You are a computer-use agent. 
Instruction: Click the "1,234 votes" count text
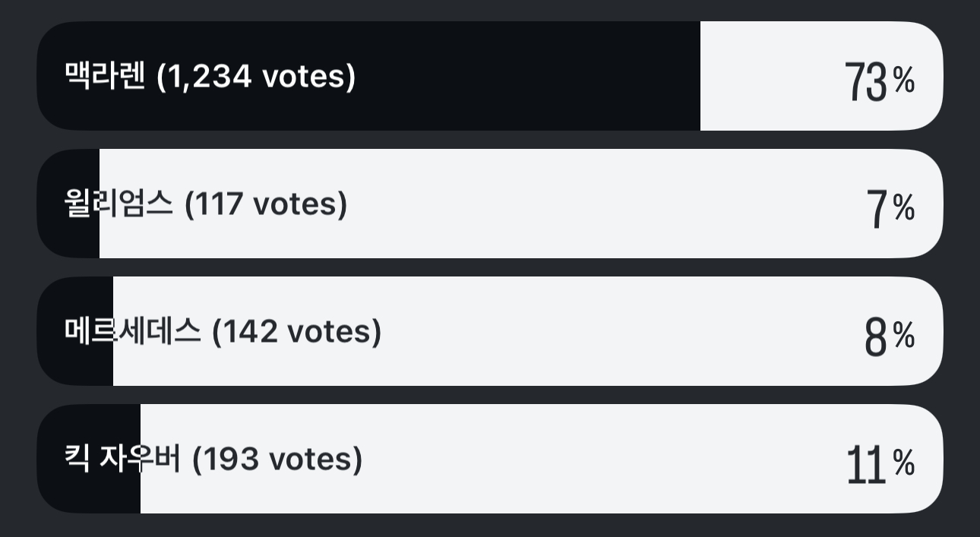click(256, 77)
